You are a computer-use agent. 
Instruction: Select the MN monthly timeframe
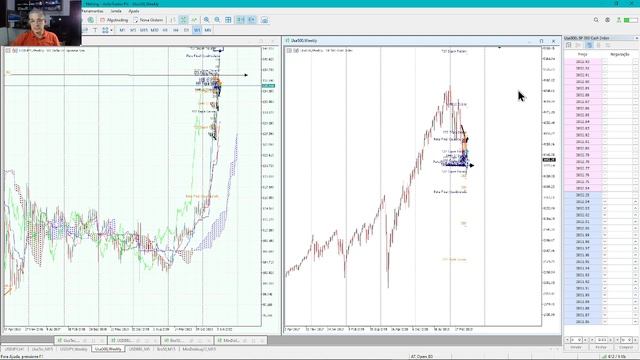[x=208, y=30]
